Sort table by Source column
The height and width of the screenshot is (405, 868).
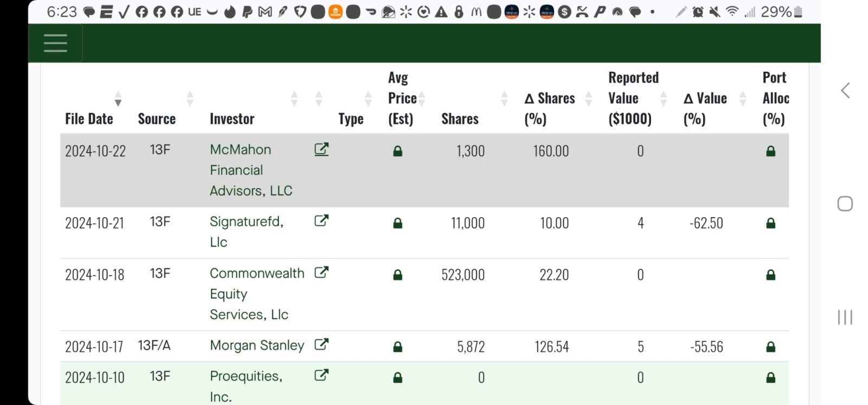click(190, 98)
